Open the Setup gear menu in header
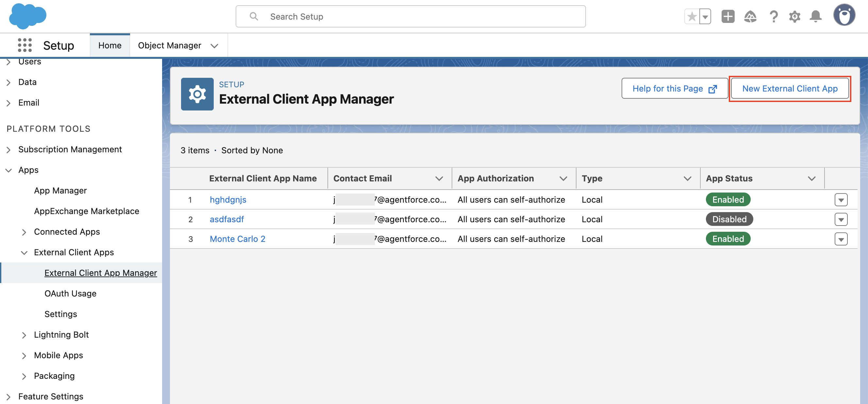Image resolution: width=868 pixels, height=404 pixels. 794,17
